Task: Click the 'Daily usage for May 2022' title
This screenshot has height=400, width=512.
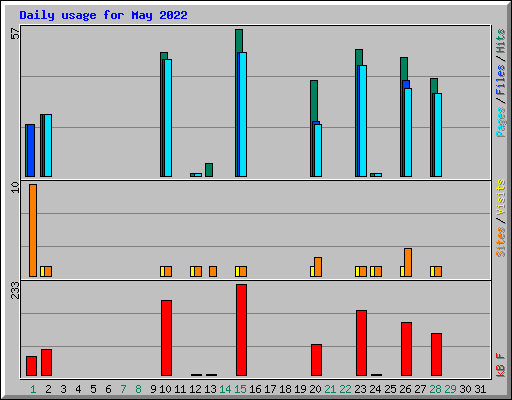Action: tap(103, 15)
